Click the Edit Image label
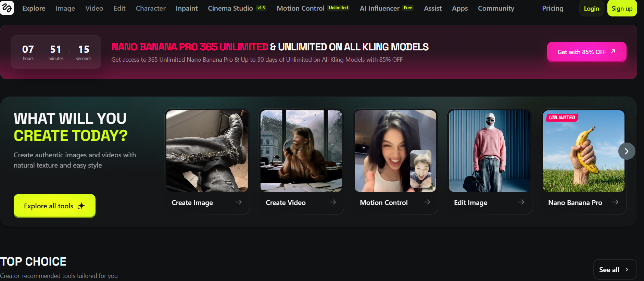Viewport: 644px width, 281px height. (x=470, y=203)
